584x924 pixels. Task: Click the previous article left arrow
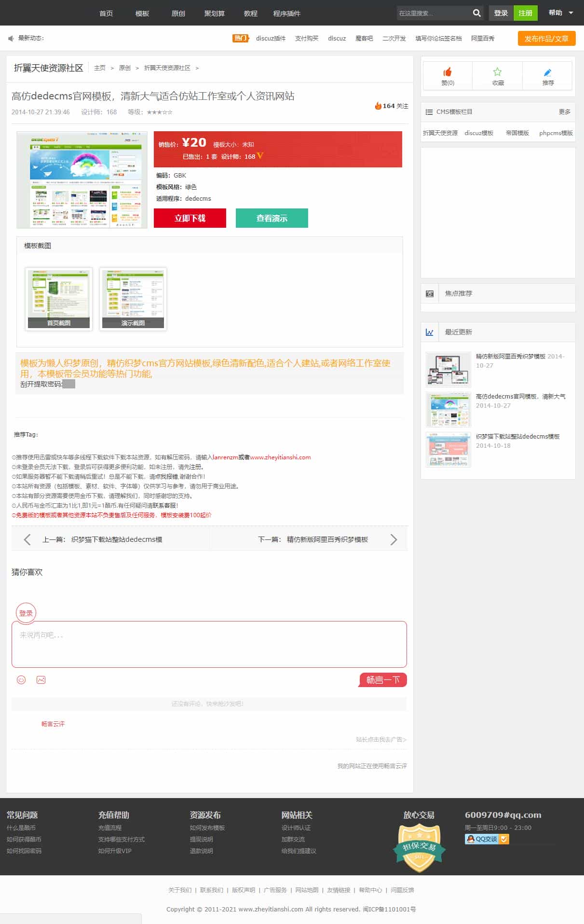tap(27, 539)
